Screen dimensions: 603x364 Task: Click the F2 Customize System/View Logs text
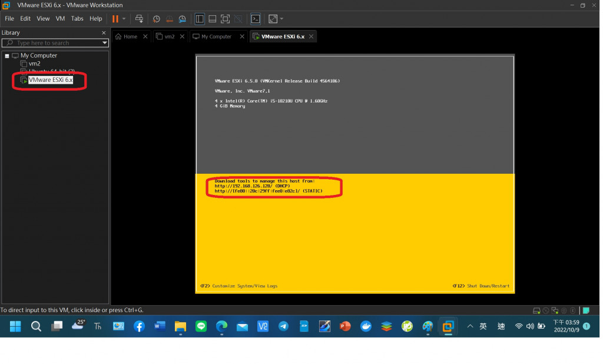239,287
